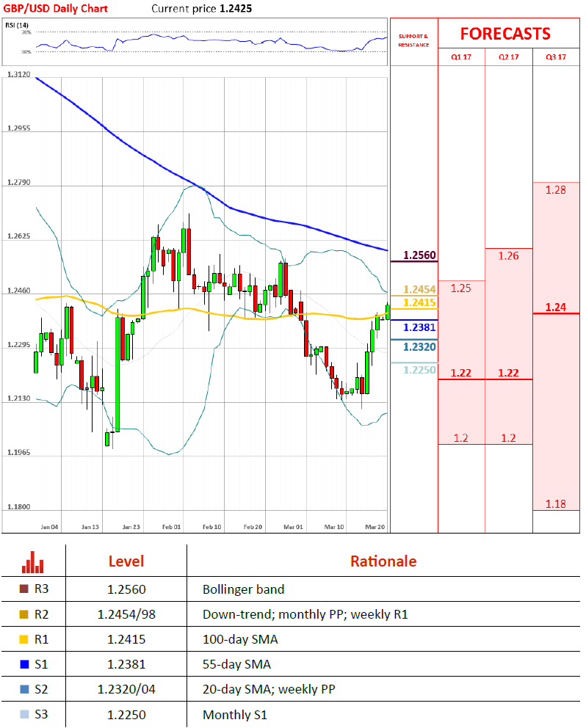Select the blue S1 square marker

24,664
